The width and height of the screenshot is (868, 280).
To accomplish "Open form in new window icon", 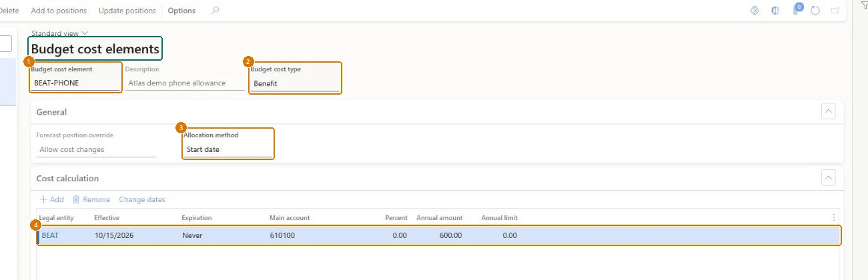I will click(835, 11).
